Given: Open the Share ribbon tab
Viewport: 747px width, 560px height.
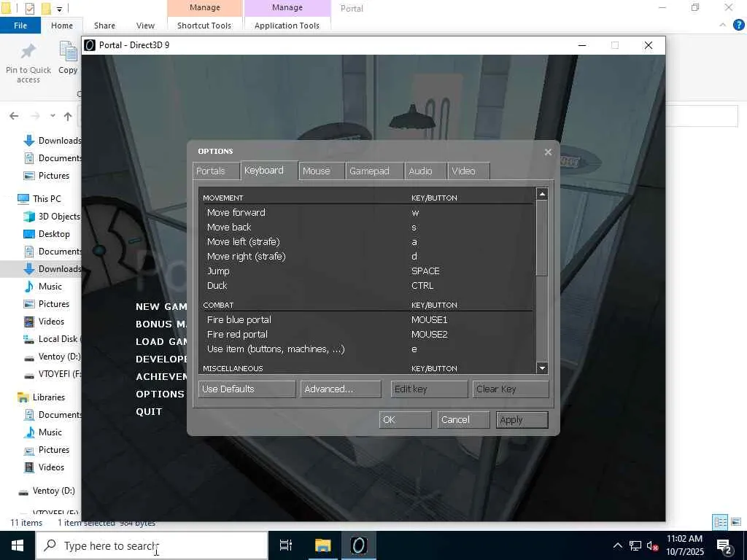Looking at the screenshot, I should [104, 26].
